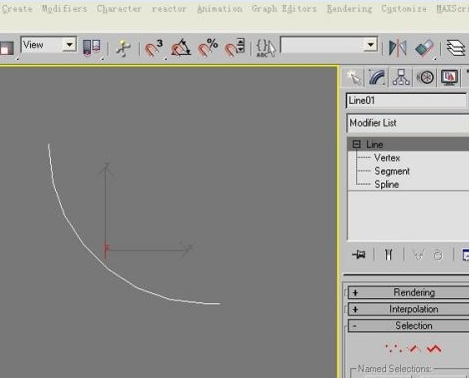Open the Animation menu
469x378 pixels.
click(x=220, y=8)
